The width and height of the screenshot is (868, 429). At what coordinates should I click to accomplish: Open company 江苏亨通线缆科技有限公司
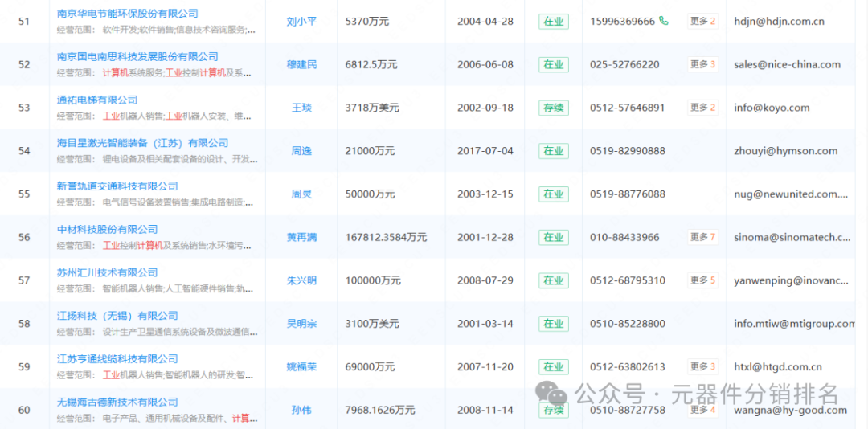pyautogui.click(x=117, y=358)
